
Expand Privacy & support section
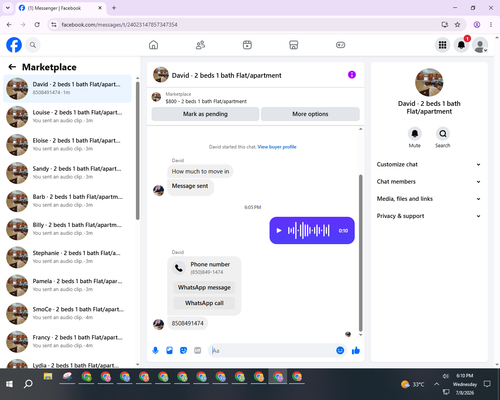coord(429,216)
